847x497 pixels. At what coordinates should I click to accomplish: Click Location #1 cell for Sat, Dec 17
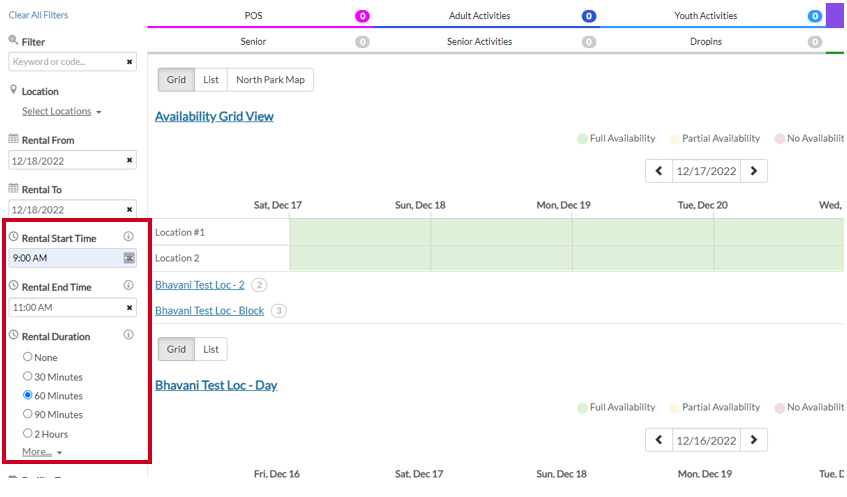coord(360,232)
